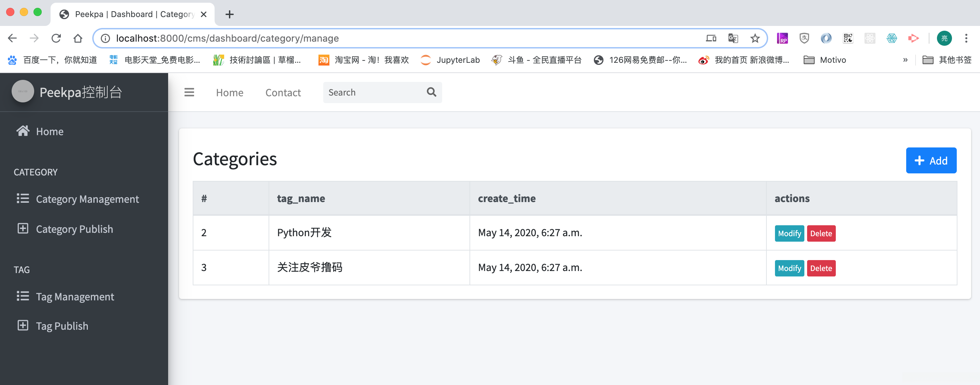Delete the Python开发 category
The image size is (980, 385).
click(821, 233)
